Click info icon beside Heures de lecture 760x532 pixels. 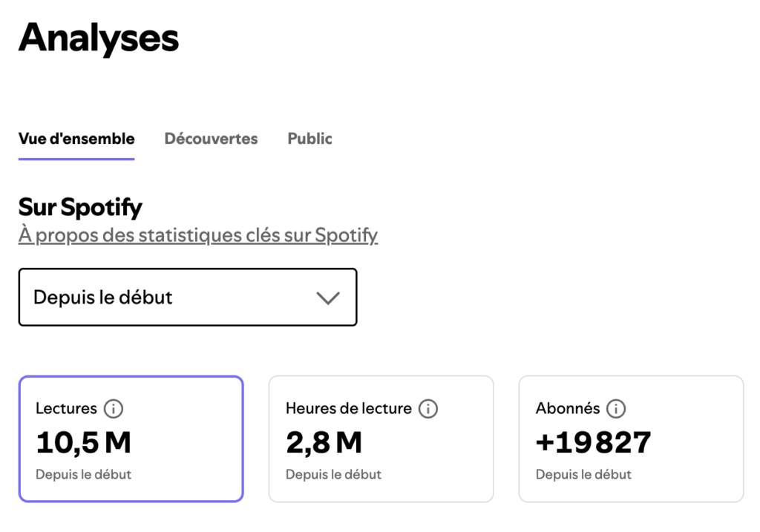428,408
